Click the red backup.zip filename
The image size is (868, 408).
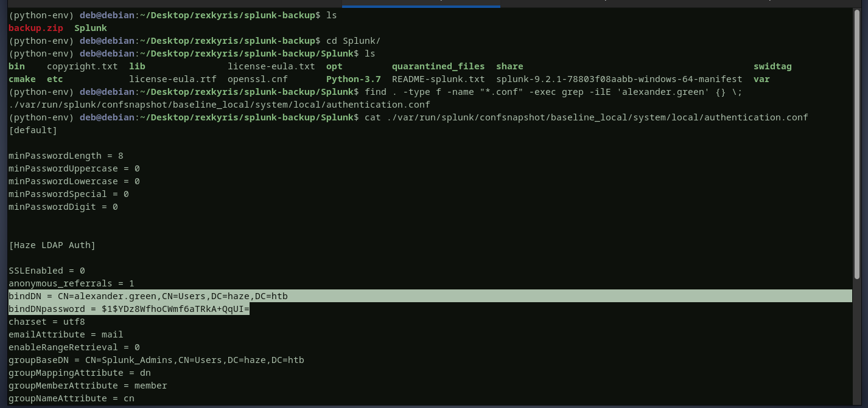click(x=35, y=28)
